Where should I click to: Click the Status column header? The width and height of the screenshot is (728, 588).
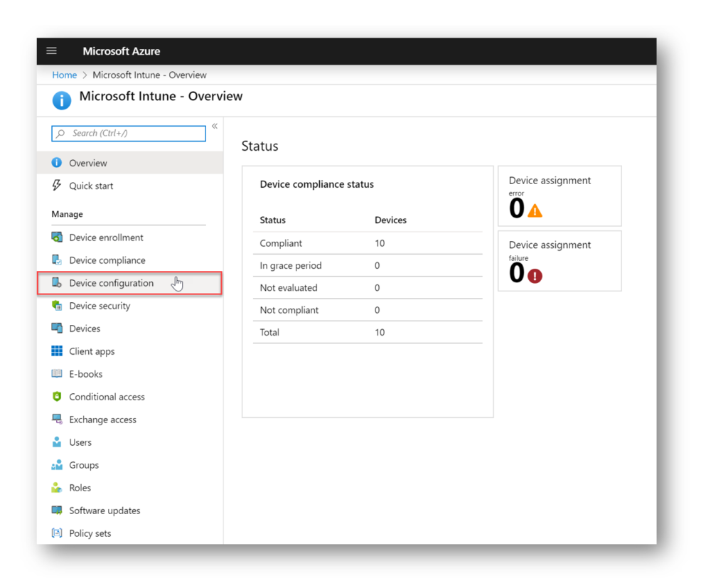(x=272, y=220)
